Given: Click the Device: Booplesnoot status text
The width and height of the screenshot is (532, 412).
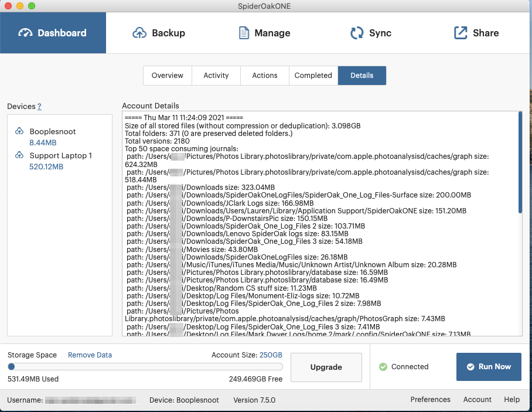Looking at the screenshot, I should click(184, 400).
